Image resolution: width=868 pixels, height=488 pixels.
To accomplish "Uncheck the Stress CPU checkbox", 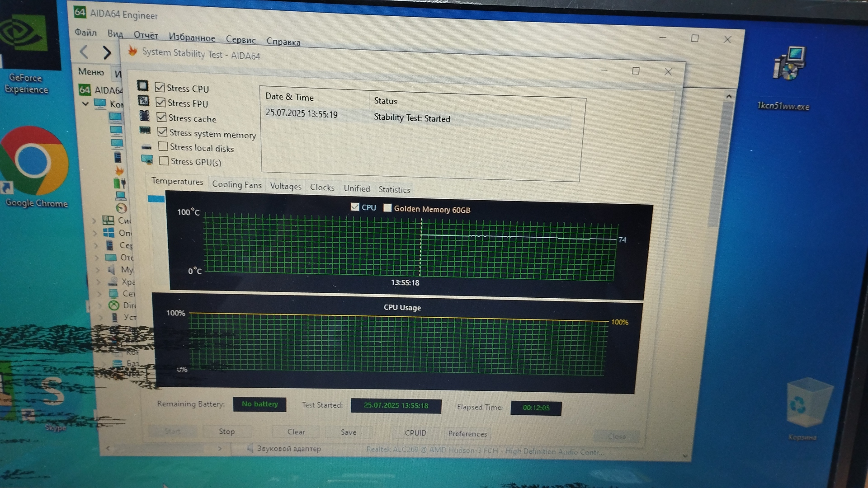I will (x=160, y=87).
